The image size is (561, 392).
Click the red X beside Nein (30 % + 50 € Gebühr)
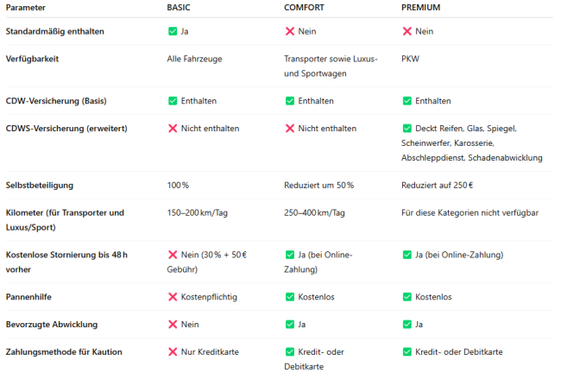point(173,255)
